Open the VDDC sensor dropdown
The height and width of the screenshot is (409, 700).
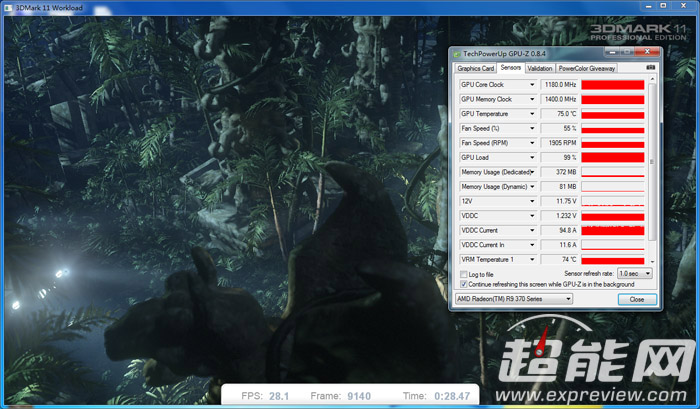click(x=532, y=216)
